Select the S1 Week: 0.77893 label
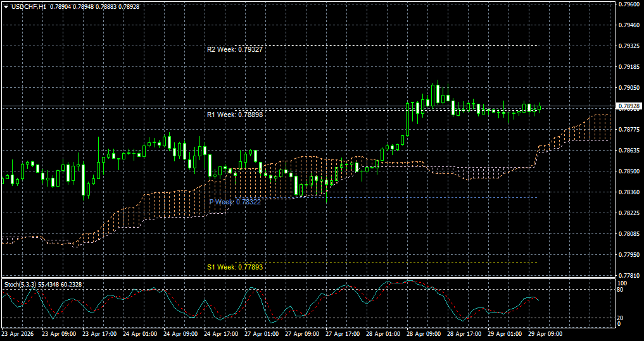 234,267
